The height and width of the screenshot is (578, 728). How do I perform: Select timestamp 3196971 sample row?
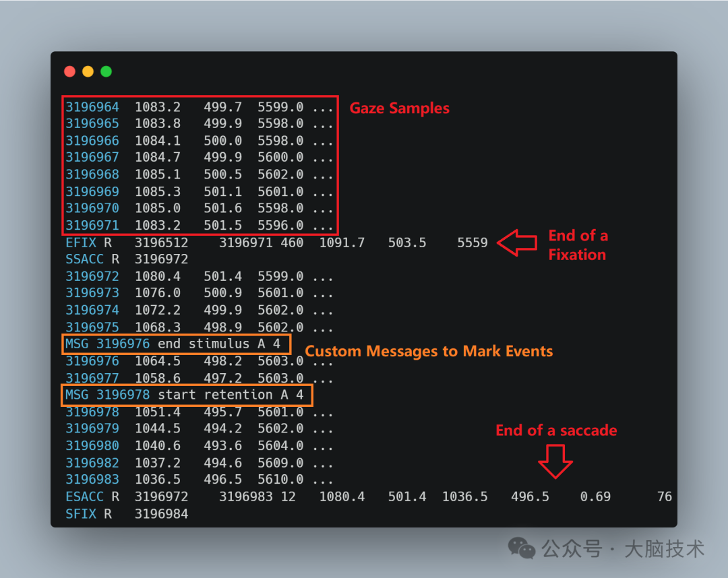tap(92, 226)
